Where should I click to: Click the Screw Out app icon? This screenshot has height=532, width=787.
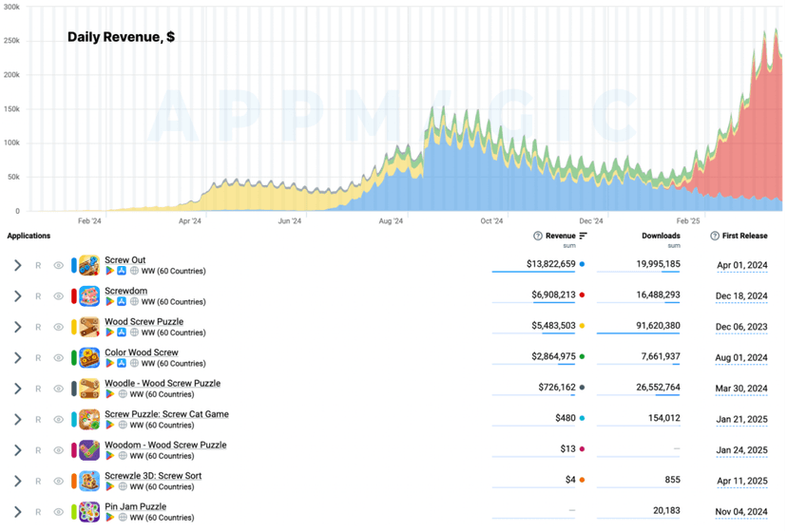point(89,265)
